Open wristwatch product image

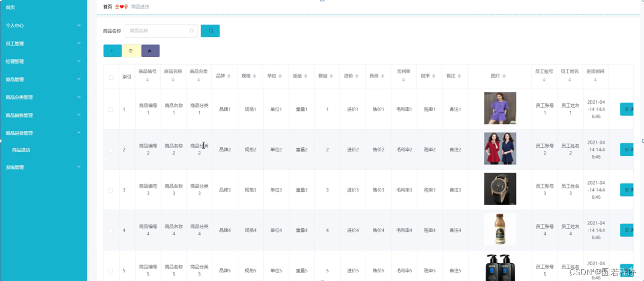pyautogui.click(x=500, y=188)
